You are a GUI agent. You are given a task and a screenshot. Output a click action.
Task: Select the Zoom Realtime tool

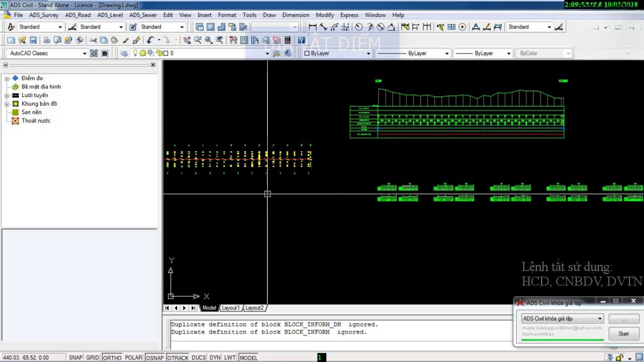(x=197, y=40)
